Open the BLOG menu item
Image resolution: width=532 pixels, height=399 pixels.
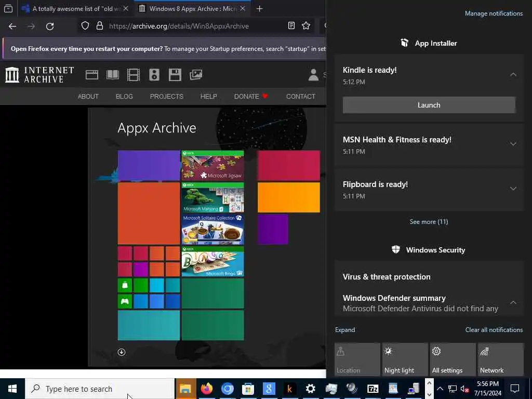[124, 96]
